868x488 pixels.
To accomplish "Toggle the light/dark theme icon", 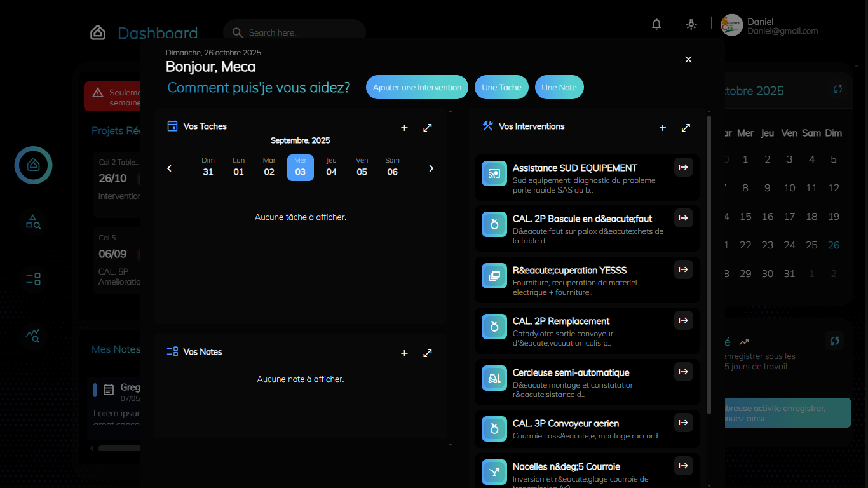I will (691, 24).
